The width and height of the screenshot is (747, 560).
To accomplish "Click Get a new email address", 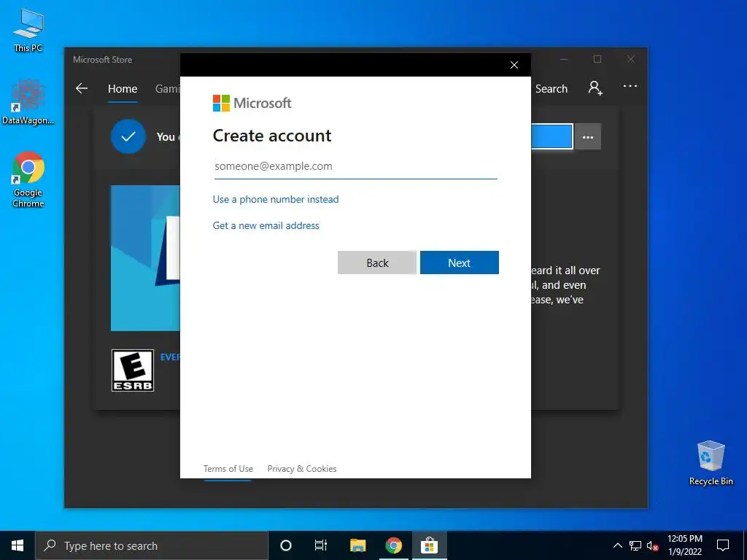I will pyautogui.click(x=266, y=226).
